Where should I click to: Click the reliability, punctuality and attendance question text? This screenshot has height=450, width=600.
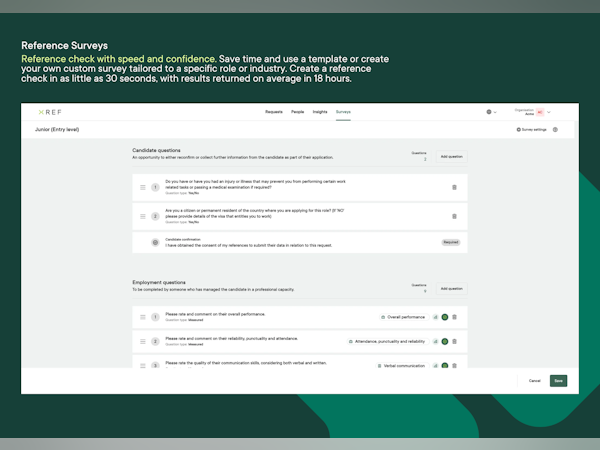click(x=231, y=339)
